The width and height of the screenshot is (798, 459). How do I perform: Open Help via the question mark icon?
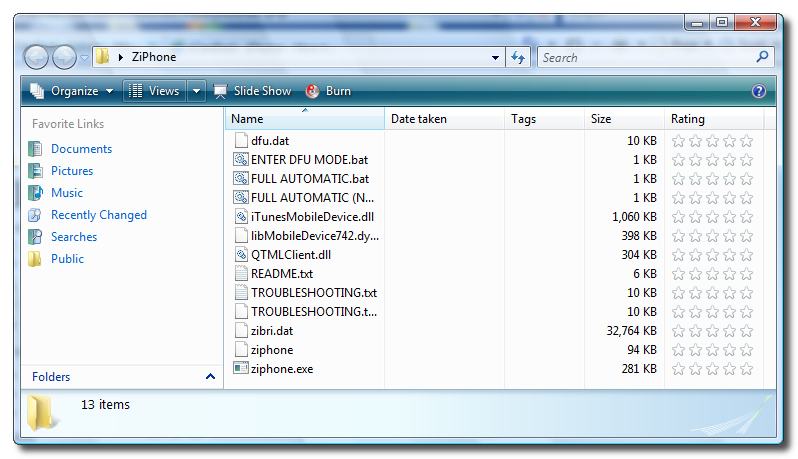(x=759, y=91)
